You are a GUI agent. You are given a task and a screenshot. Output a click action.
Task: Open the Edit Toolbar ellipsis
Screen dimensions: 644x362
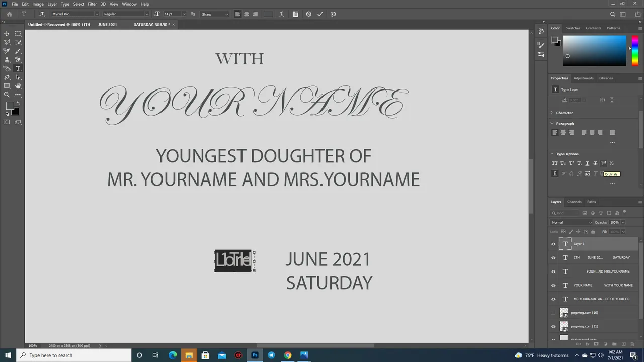(x=18, y=95)
